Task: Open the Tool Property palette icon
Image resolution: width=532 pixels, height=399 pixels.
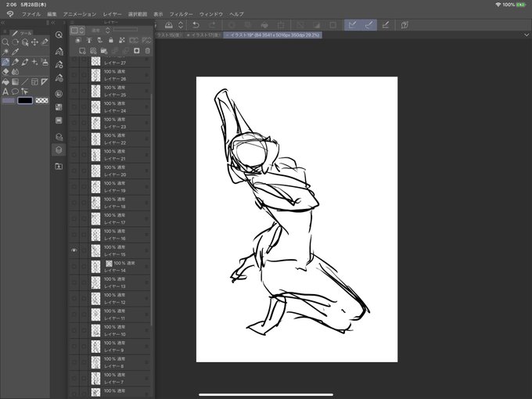Action: [59, 64]
